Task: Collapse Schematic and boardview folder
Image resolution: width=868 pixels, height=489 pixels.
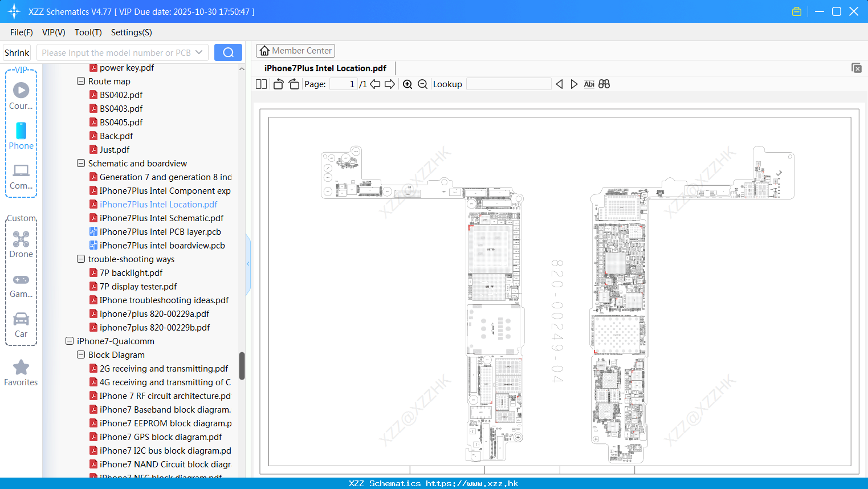Action: coord(81,163)
